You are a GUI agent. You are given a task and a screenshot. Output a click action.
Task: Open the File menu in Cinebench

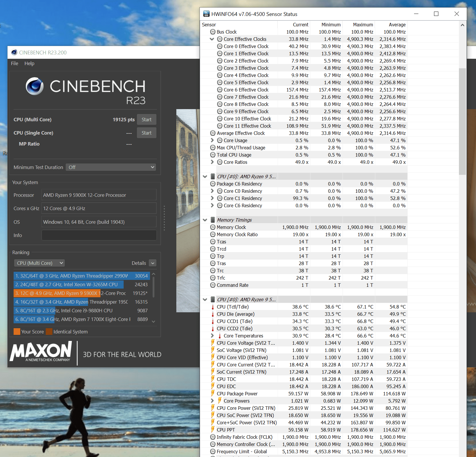[x=14, y=63]
